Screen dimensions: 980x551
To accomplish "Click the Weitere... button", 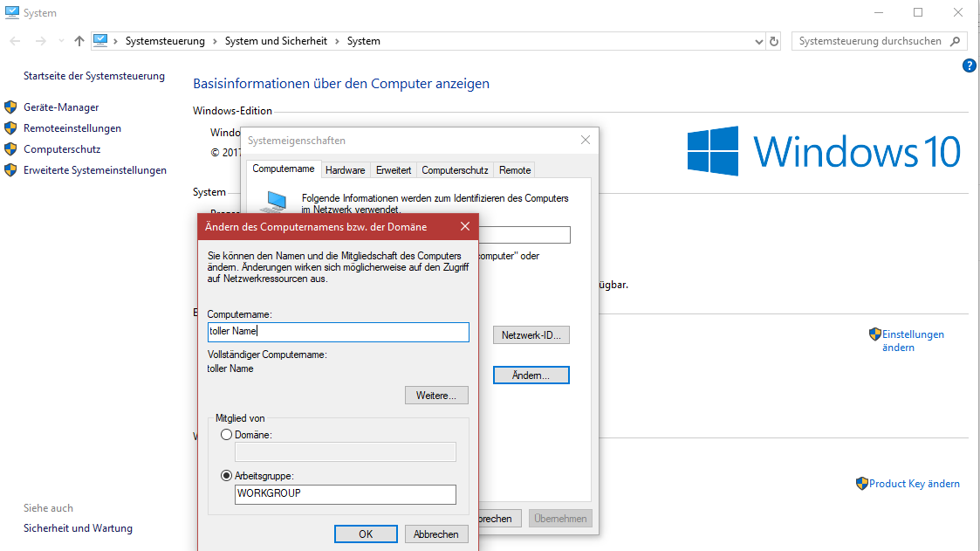I will pyautogui.click(x=436, y=396).
